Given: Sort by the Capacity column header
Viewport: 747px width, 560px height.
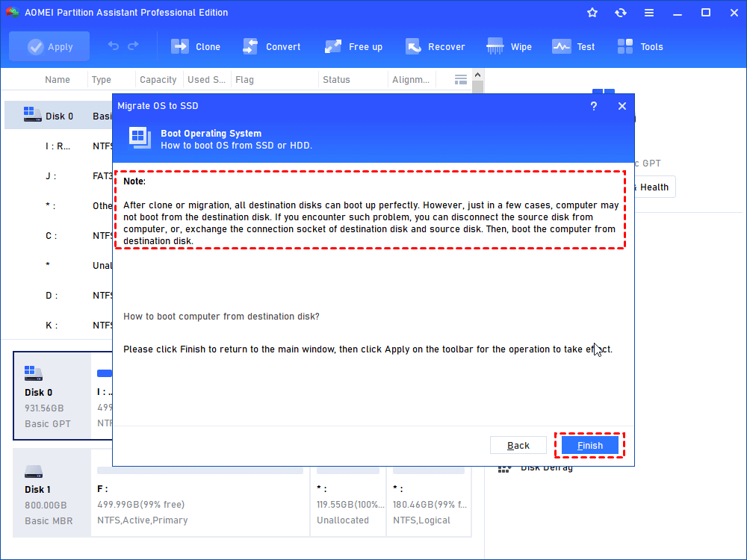Looking at the screenshot, I should coord(158,80).
